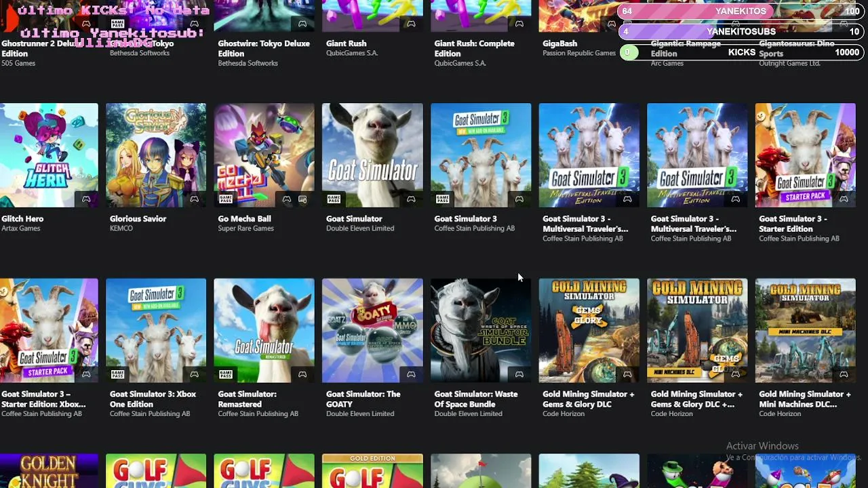Click 'Super Rare Games' publisher text

[245, 228]
